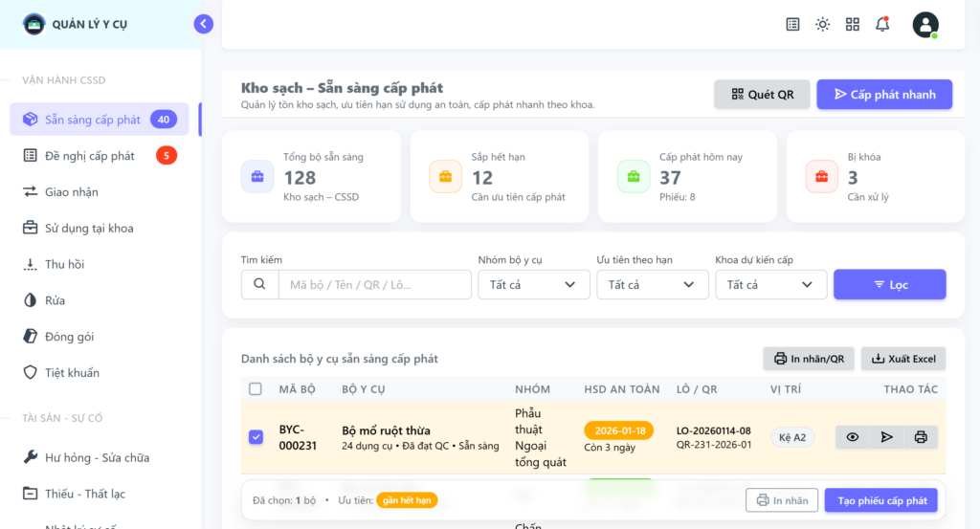980x529 pixels.
Task: Open the user avatar profile
Action: point(924,25)
